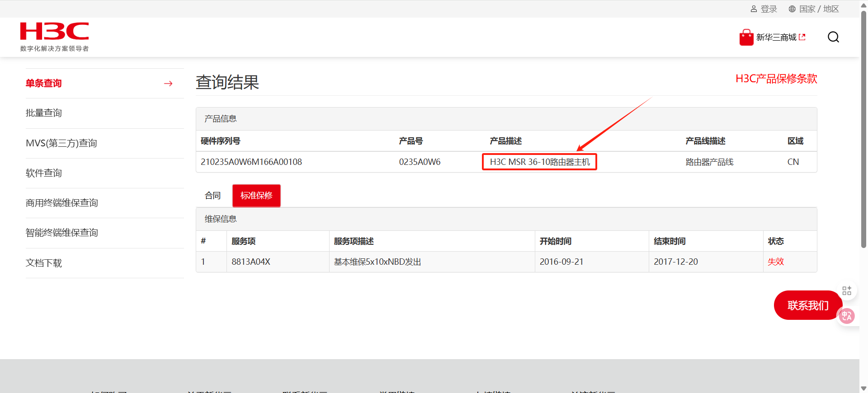Open the grid apps floating icon
868x393 pixels.
(x=847, y=290)
